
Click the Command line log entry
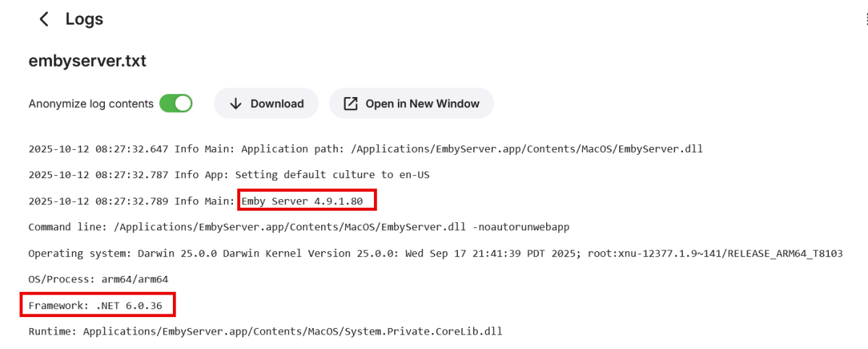pyautogui.click(x=299, y=227)
